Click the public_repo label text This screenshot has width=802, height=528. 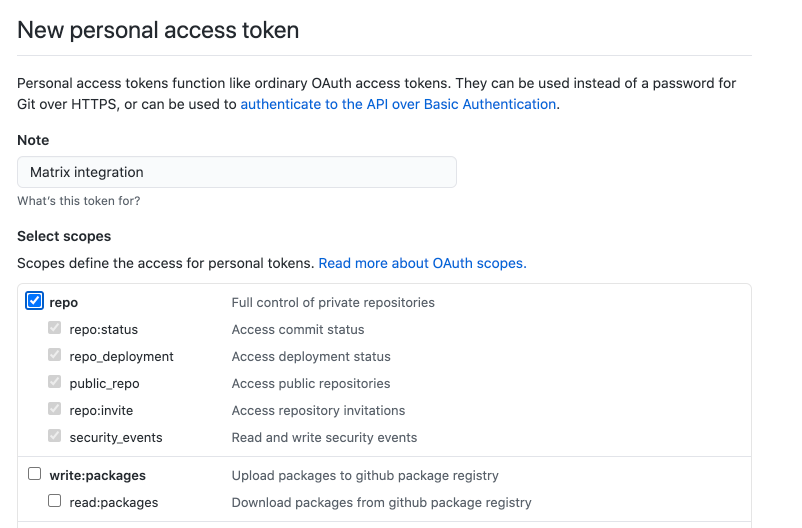pyautogui.click(x=104, y=384)
